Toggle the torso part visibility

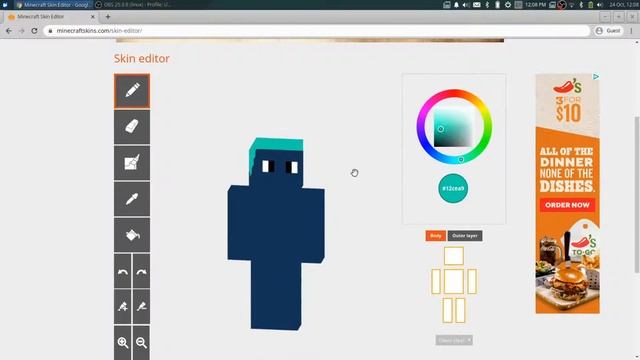(453, 281)
